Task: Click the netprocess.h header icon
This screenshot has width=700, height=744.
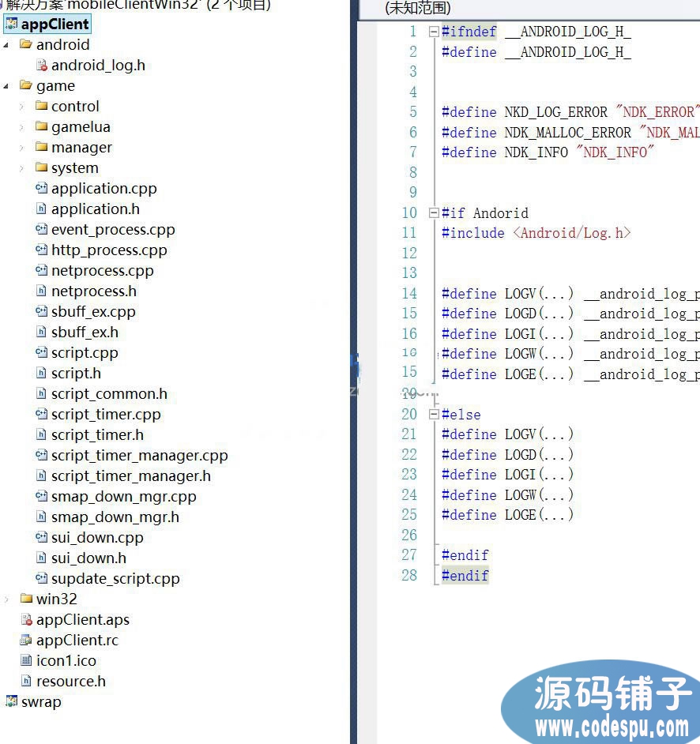Action: tap(41, 291)
